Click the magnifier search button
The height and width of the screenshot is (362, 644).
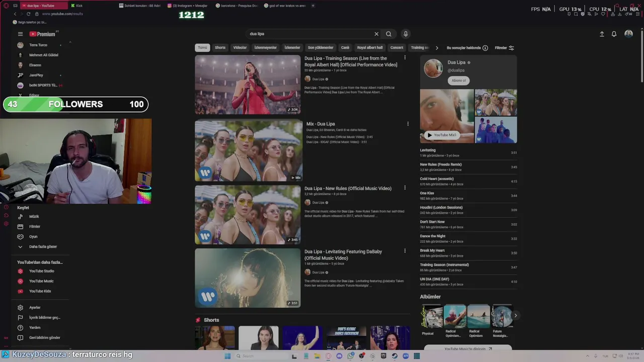[x=388, y=34]
